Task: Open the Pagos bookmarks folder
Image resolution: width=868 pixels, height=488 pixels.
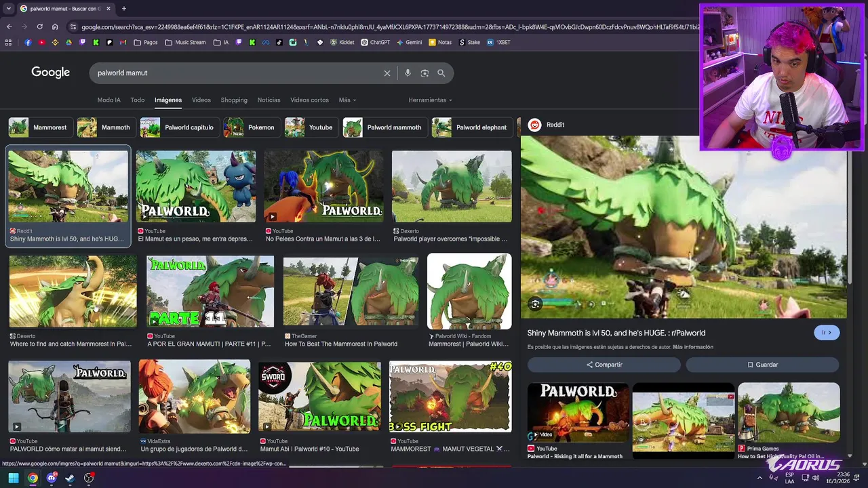Action: pos(146,42)
